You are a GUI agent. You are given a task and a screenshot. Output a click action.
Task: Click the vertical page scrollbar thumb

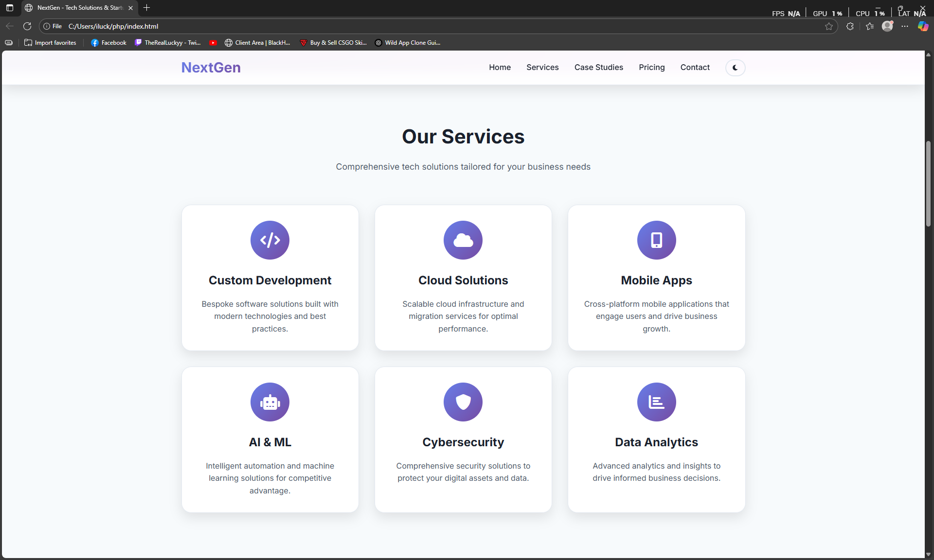click(x=928, y=183)
